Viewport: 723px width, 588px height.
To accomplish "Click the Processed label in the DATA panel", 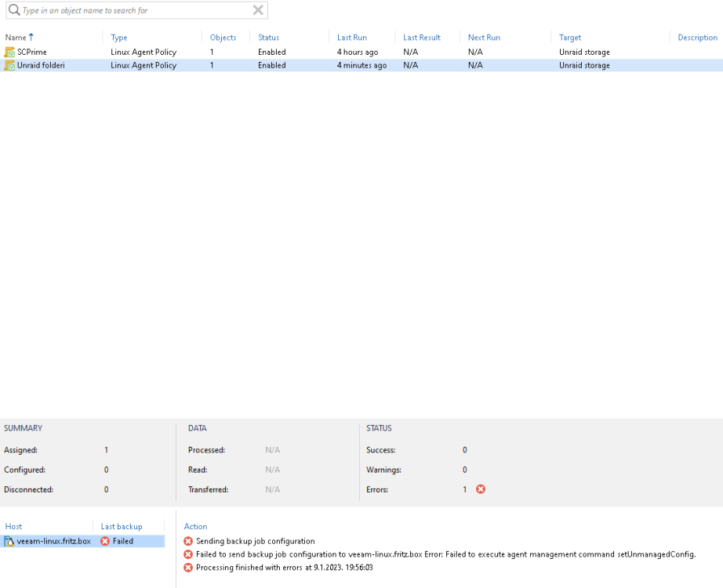I will click(x=206, y=450).
